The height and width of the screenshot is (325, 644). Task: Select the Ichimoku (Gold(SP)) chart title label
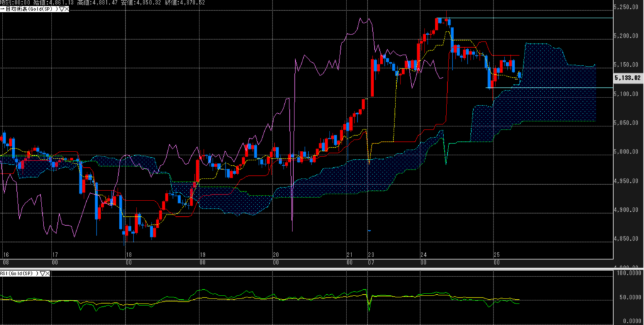click(28, 10)
